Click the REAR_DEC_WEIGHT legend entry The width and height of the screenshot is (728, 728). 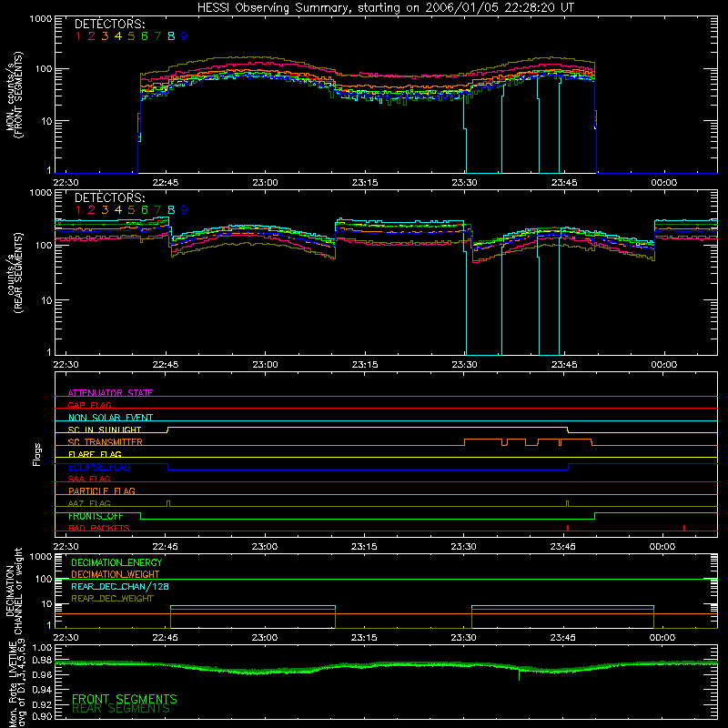tap(112, 599)
